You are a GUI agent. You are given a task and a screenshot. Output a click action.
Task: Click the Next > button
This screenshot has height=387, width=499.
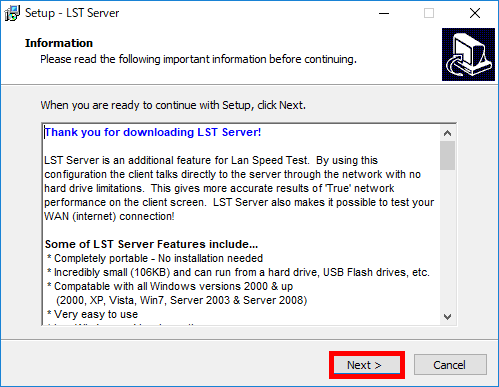point(367,365)
